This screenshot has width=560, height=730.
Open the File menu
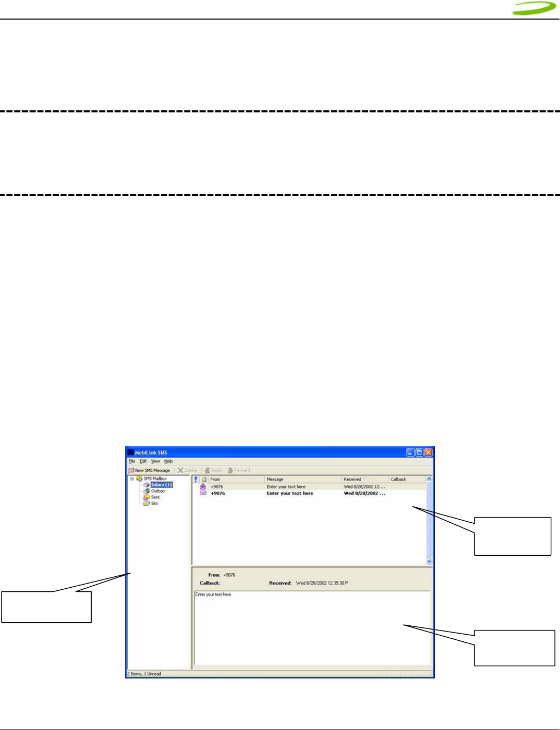pyautogui.click(x=132, y=461)
